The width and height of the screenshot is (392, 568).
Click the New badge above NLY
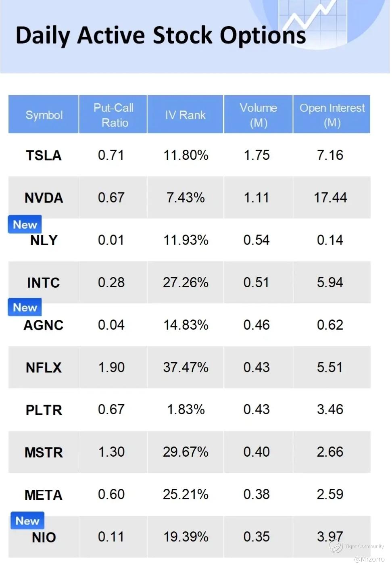tap(25, 224)
